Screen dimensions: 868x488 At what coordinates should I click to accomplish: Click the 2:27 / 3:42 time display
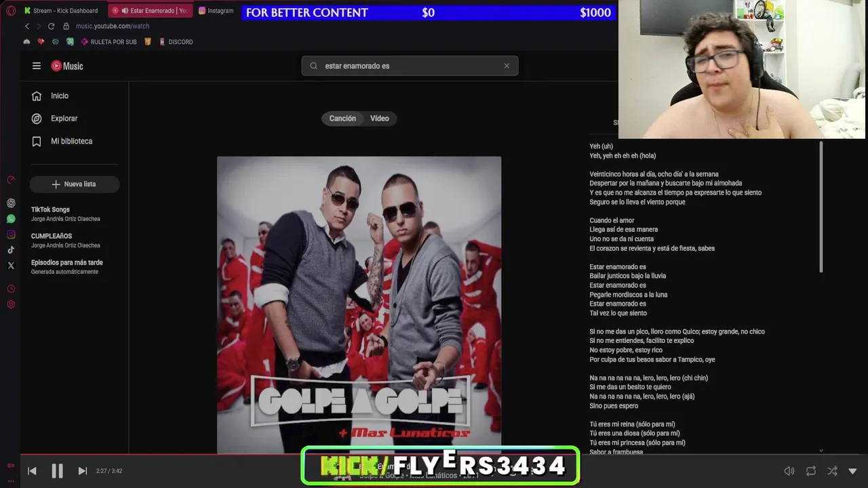pyautogui.click(x=109, y=471)
